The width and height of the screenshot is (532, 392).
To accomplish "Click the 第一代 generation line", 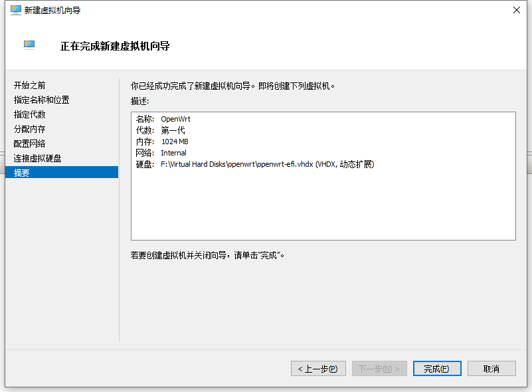I will coord(173,131).
